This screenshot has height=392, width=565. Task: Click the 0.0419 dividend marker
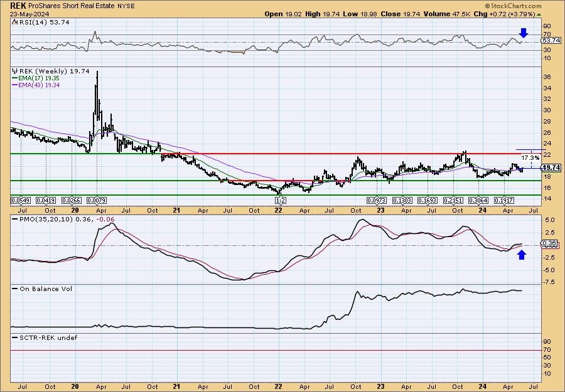point(46,200)
